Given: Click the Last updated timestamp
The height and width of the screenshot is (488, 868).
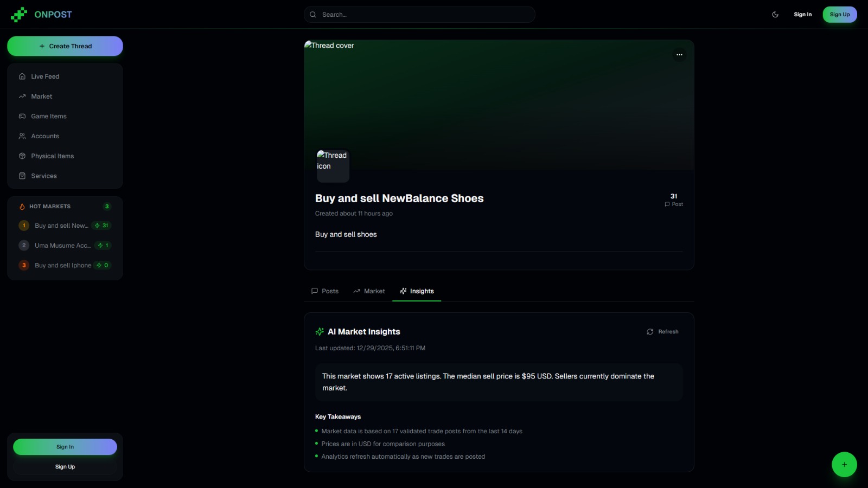Looking at the screenshot, I should 370,348.
